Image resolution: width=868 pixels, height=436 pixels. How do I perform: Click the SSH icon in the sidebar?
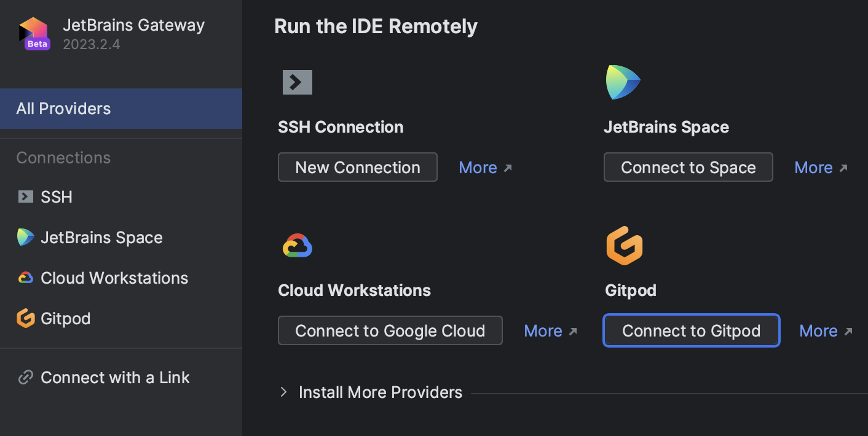(x=25, y=197)
